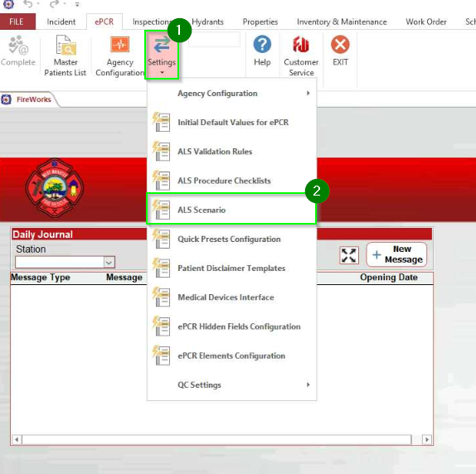The width and height of the screenshot is (476, 474).
Task: Click the Daily Journal horizontal scrollbar track
Action: click(216, 439)
